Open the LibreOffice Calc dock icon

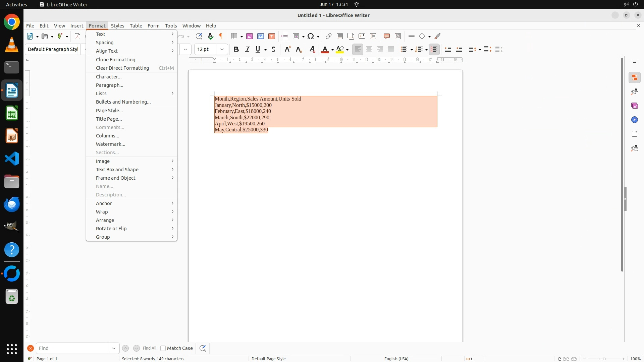12,113
